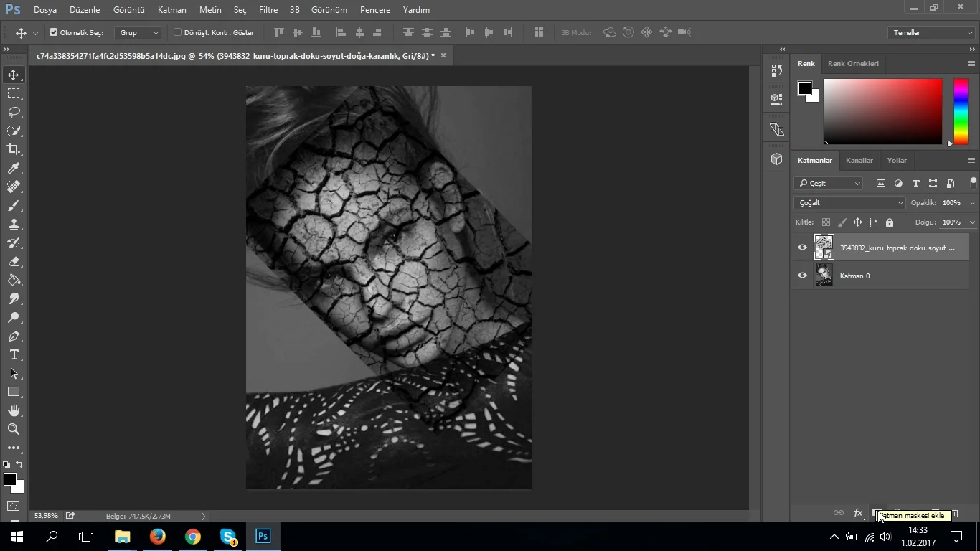Select the Clone Stamp tool

[x=14, y=224]
